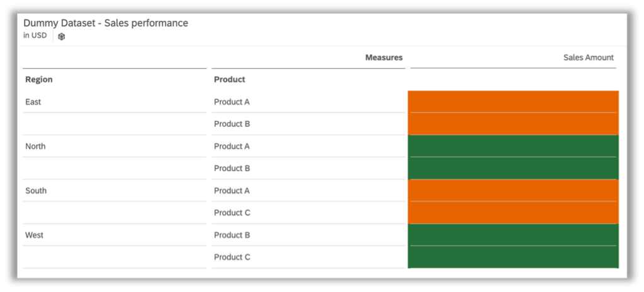Click Product A in the East row
The width and height of the screenshot is (644, 292).
[232, 102]
